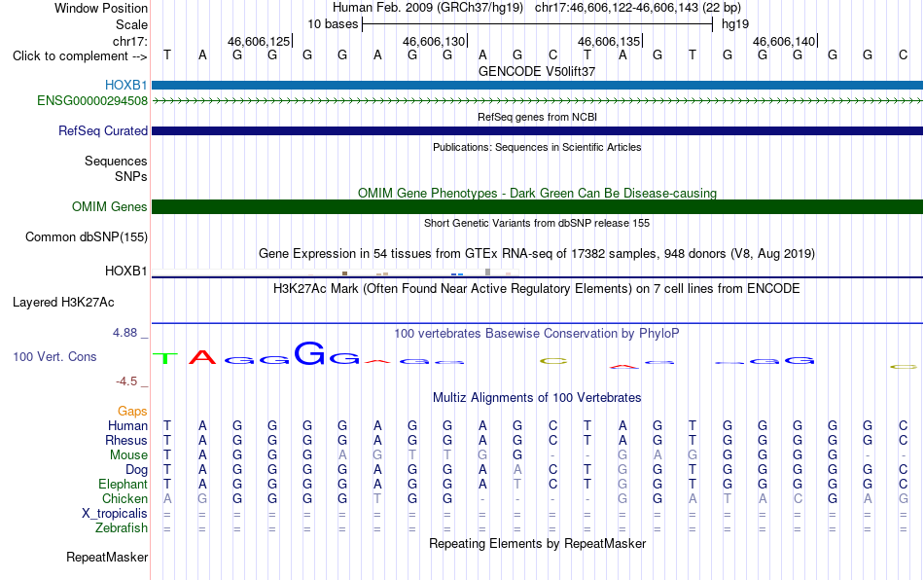This screenshot has height=580, width=924.
Task: Click the light blue HOXB1 GENCODE gene bar
Action: pos(538,86)
